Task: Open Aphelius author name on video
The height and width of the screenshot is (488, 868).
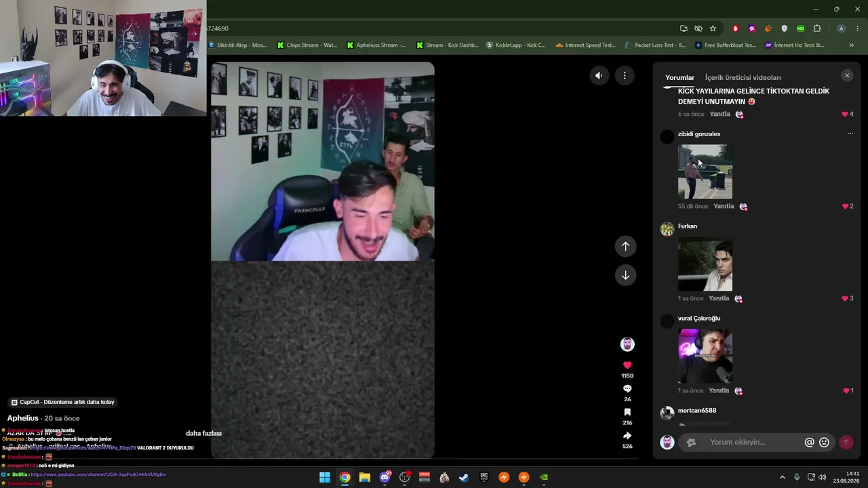Action: click(23, 418)
